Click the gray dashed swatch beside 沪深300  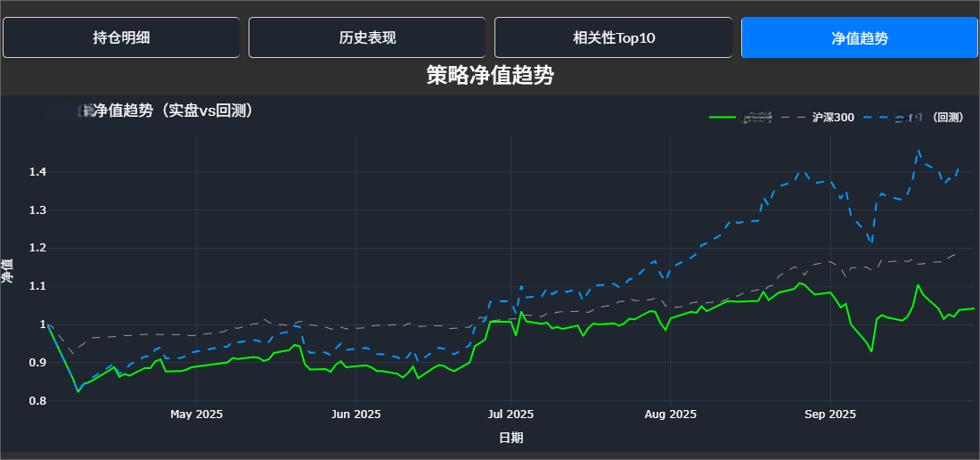[x=795, y=117]
